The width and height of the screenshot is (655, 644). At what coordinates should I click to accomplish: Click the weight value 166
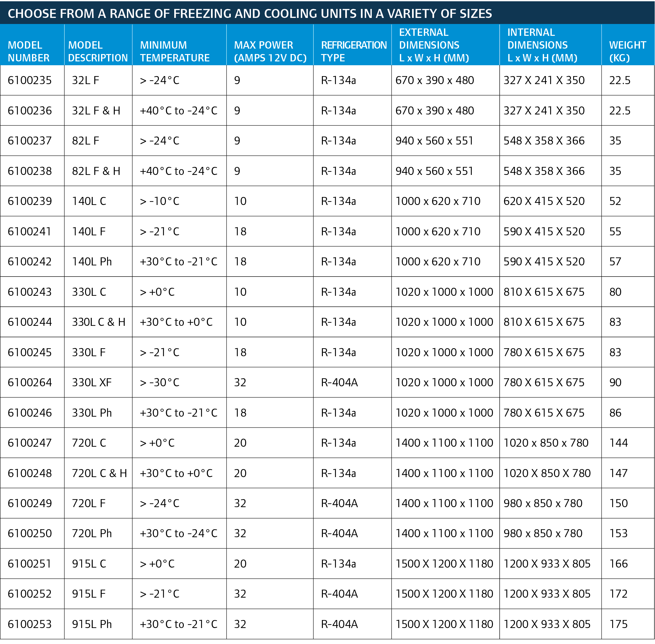pyautogui.click(x=619, y=564)
